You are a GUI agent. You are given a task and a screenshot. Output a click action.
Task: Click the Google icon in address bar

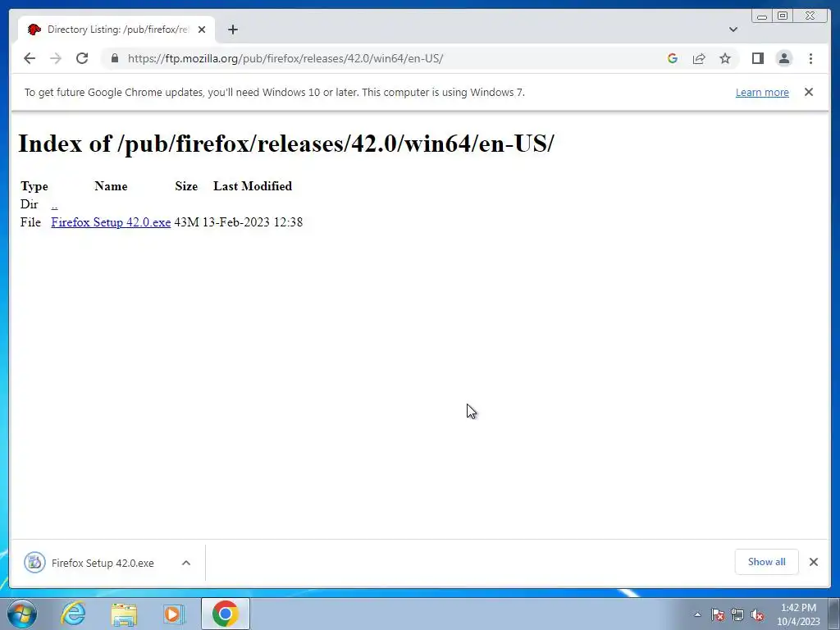tap(673, 58)
